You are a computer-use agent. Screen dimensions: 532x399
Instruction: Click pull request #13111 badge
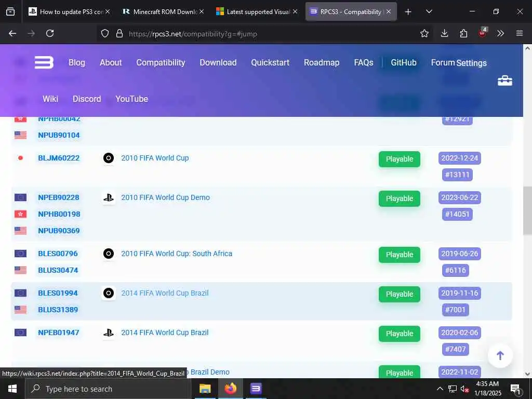pyautogui.click(x=457, y=175)
